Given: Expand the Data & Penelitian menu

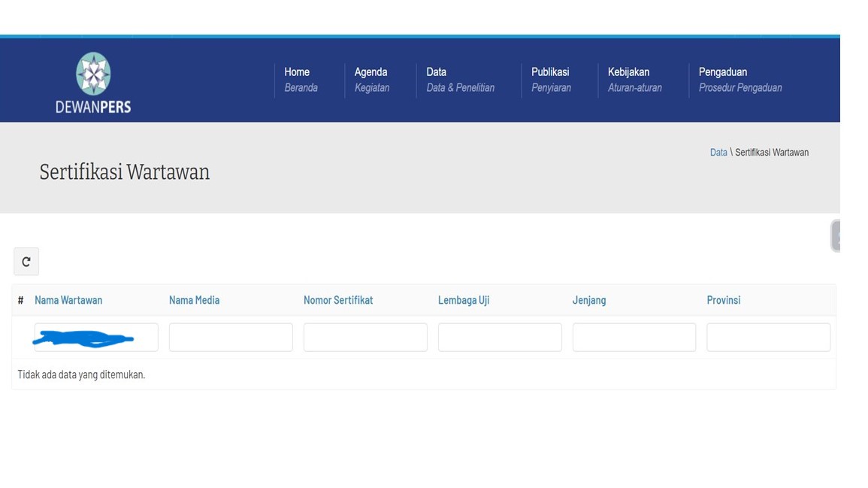Looking at the screenshot, I should (460, 80).
